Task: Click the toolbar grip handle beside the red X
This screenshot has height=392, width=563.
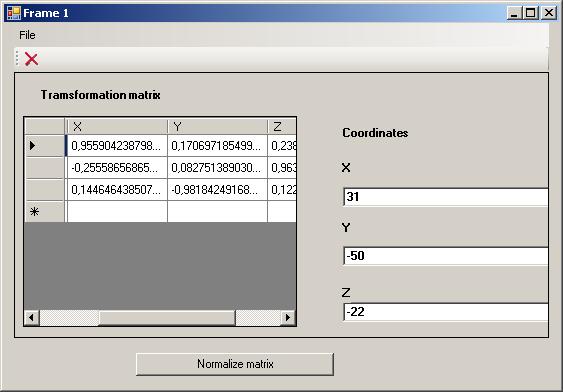Action: point(17,59)
